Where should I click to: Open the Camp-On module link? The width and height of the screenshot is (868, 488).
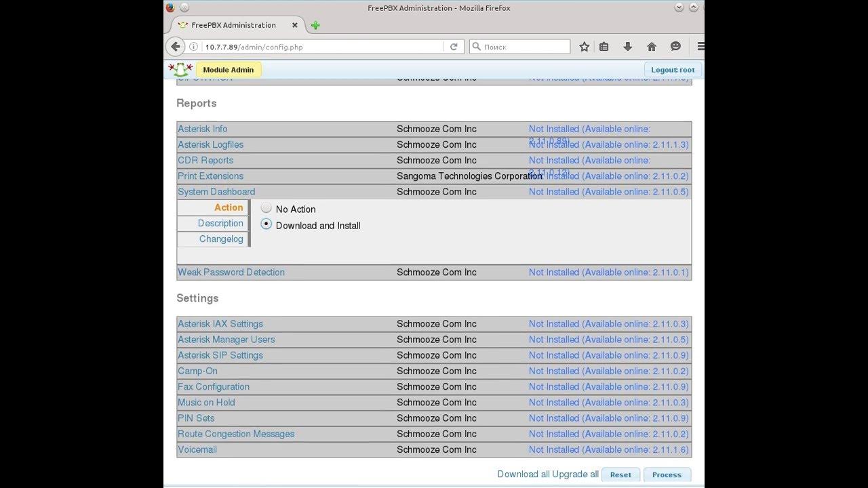197,371
